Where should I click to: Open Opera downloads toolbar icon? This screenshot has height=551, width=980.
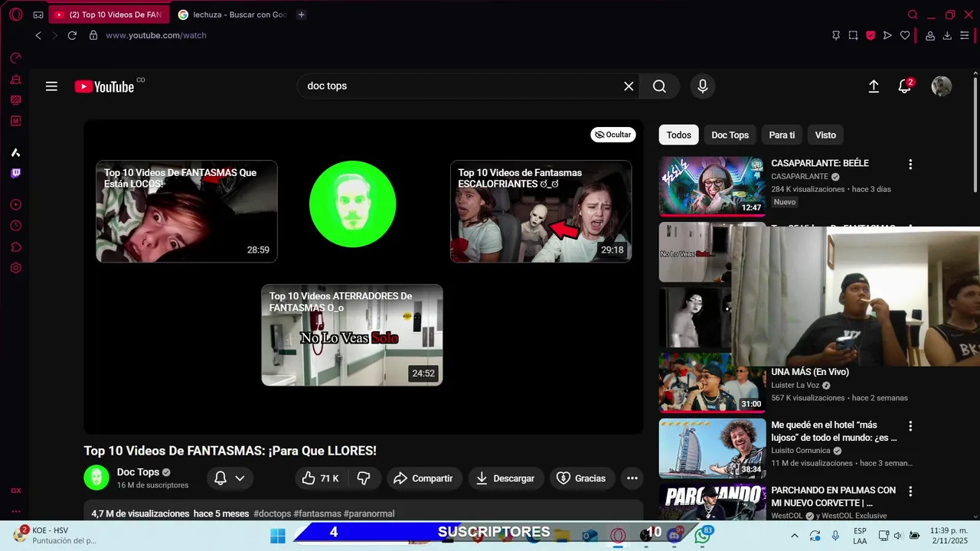pos(947,35)
